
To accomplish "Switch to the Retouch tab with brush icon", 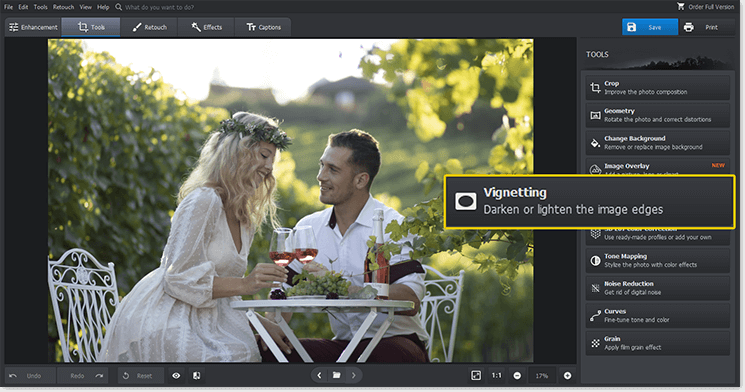I will click(x=149, y=27).
